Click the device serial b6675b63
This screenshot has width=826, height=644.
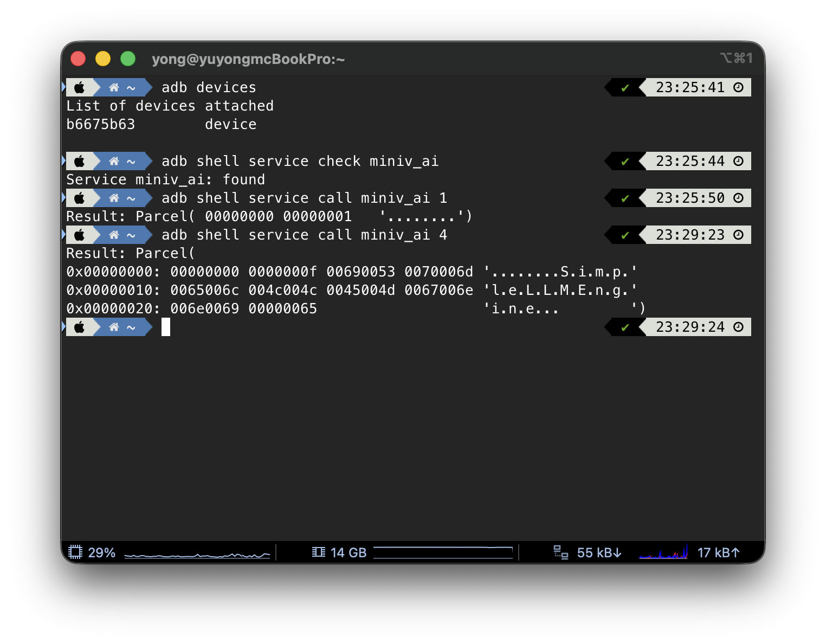101,124
